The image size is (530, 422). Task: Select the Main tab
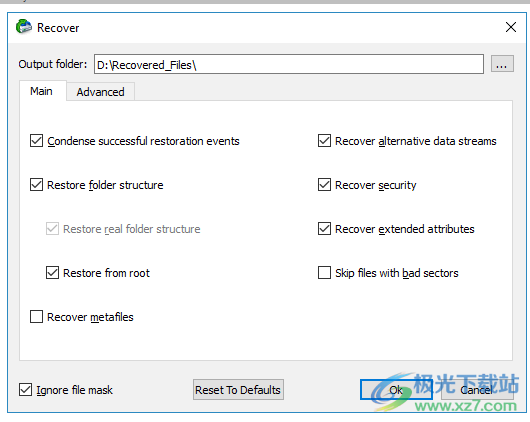coord(42,91)
